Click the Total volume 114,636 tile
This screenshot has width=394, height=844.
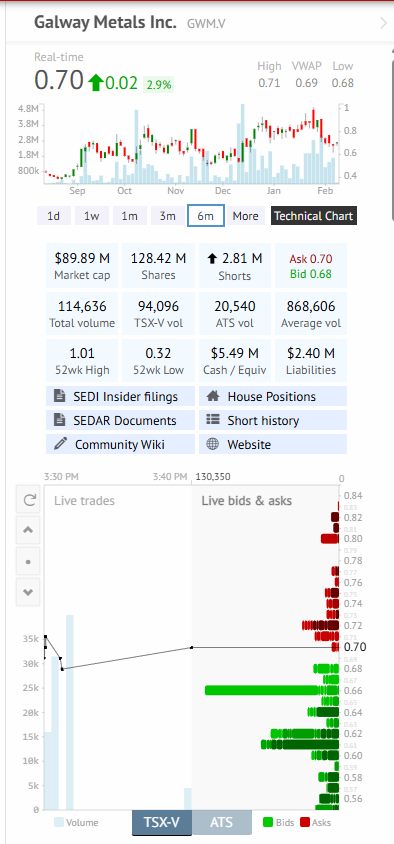[82, 314]
